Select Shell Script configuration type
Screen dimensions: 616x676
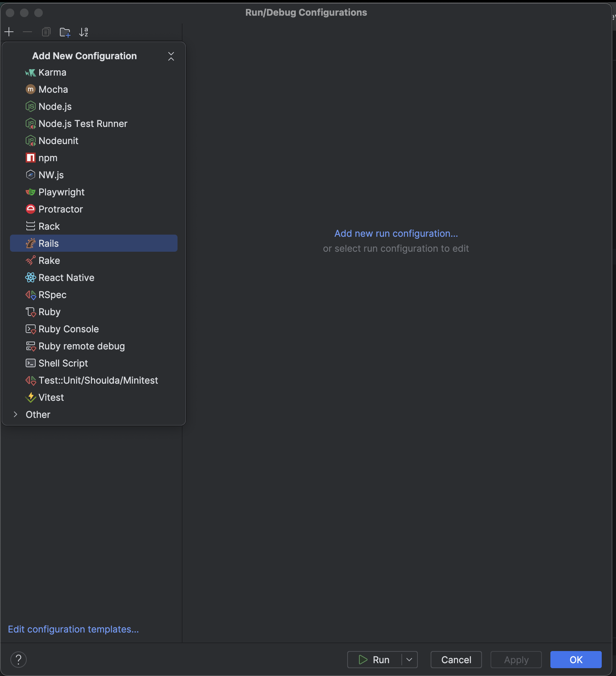pos(94,363)
